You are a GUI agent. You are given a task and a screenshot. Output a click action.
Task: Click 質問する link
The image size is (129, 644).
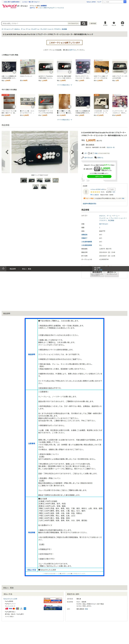100,158
